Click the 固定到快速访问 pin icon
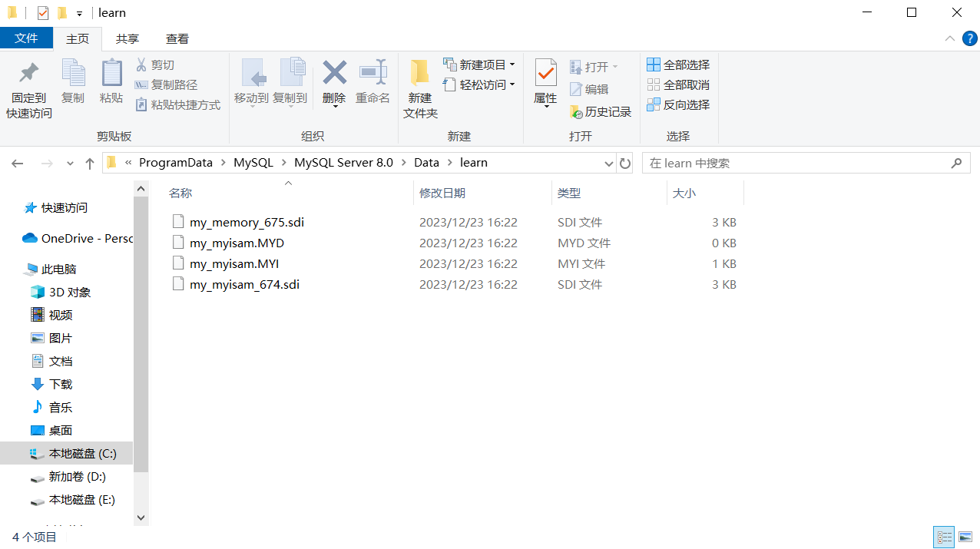 click(29, 74)
